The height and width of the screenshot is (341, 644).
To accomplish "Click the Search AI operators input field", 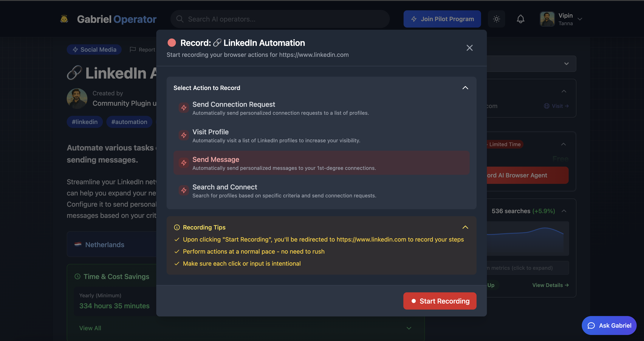I will [280, 19].
